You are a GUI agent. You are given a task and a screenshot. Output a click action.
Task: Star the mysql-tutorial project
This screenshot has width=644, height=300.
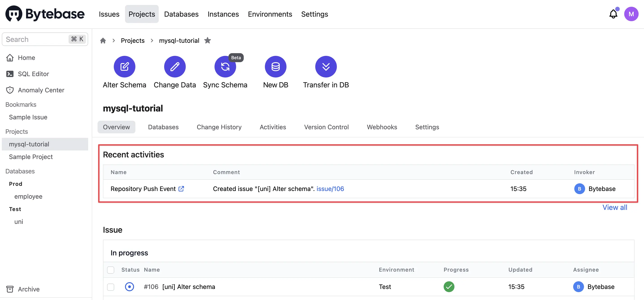click(x=208, y=40)
